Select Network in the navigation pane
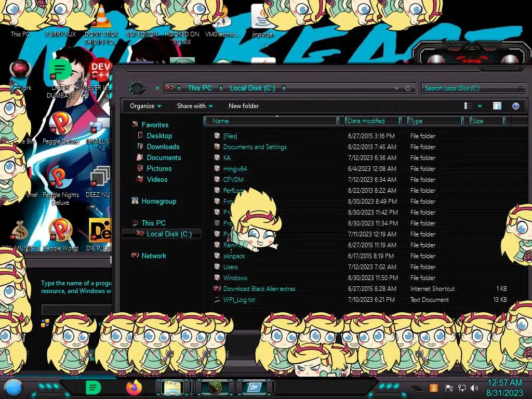Screen dimensions: 532x399 [x=149, y=256]
